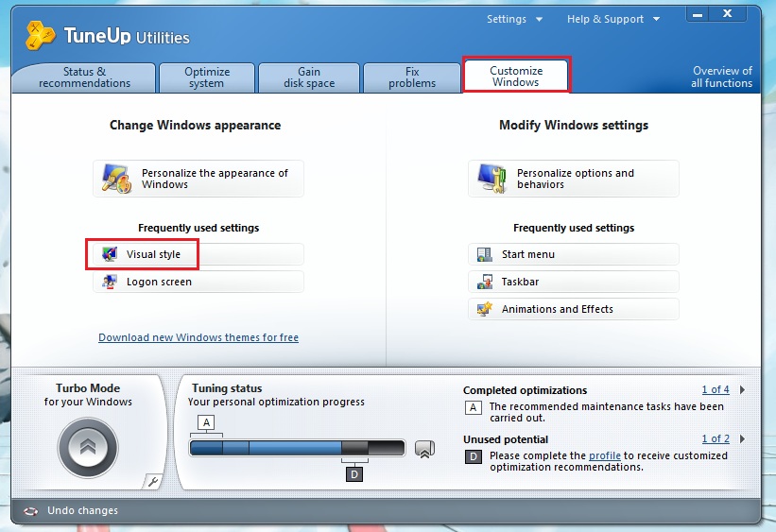The height and width of the screenshot is (532, 776).
Task: Click the tuning status progress bar
Action: pyautogui.click(x=297, y=448)
